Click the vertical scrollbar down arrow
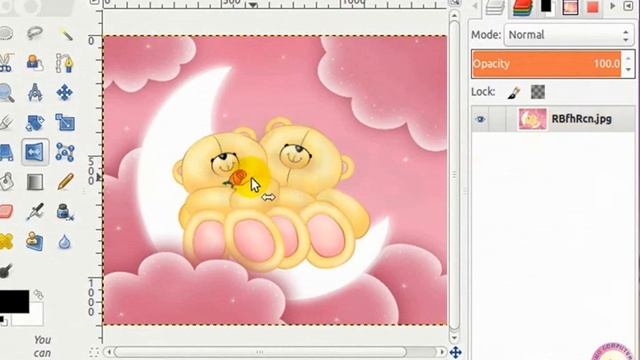 454,338
